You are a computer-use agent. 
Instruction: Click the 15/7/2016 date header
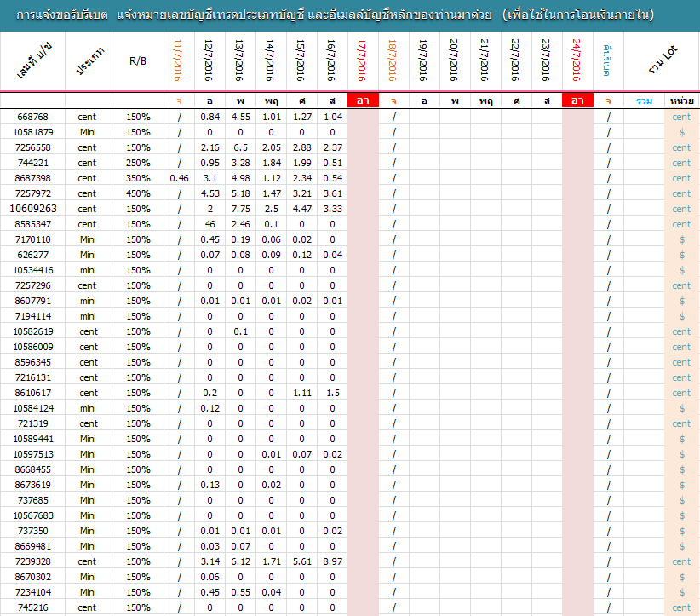click(x=301, y=61)
